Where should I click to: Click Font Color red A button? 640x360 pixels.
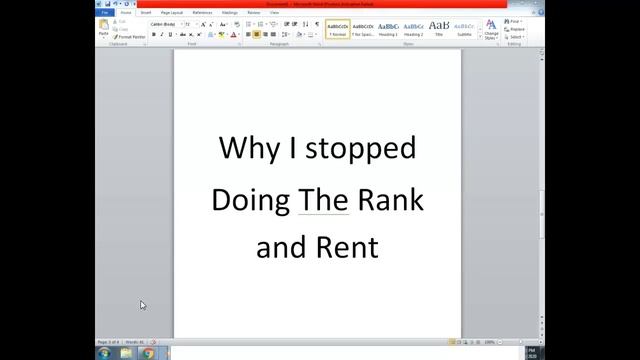click(x=233, y=35)
